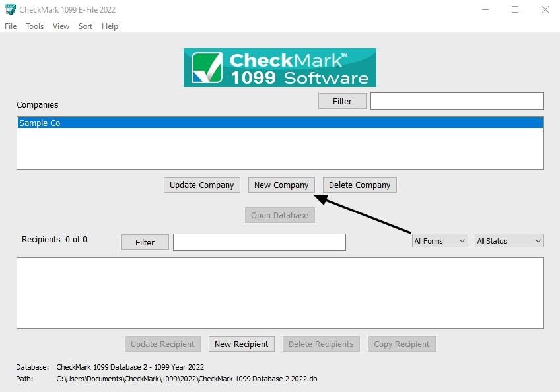560x392 pixels.
Task: Open the Tools menu
Action: click(34, 26)
